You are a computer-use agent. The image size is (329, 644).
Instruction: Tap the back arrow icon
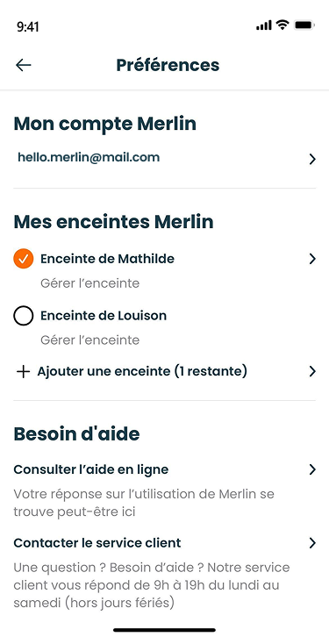pyautogui.click(x=24, y=65)
